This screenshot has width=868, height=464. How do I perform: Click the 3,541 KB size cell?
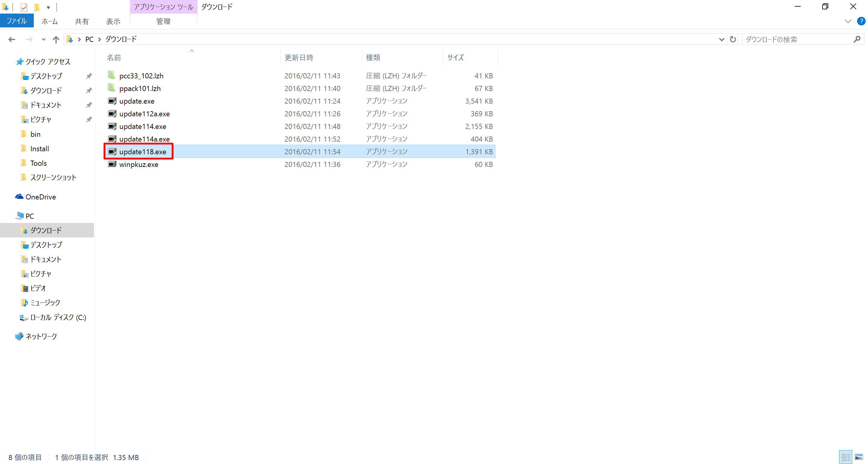pyautogui.click(x=479, y=101)
